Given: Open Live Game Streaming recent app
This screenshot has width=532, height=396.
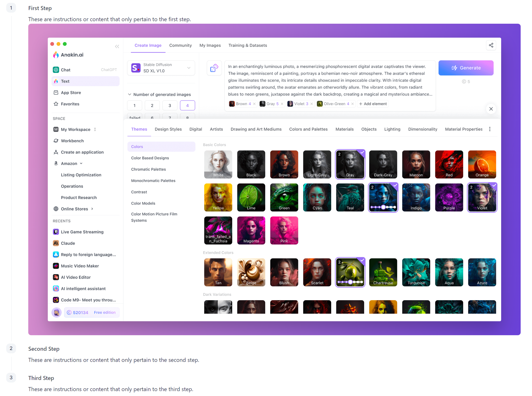Looking at the screenshot, I should [x=85, y=232].
